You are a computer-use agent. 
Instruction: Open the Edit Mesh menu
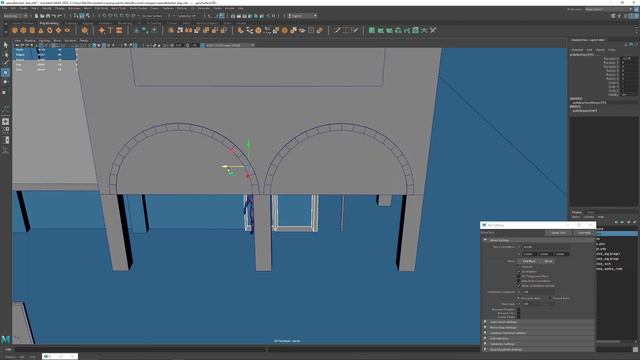(x=101, y=8)
